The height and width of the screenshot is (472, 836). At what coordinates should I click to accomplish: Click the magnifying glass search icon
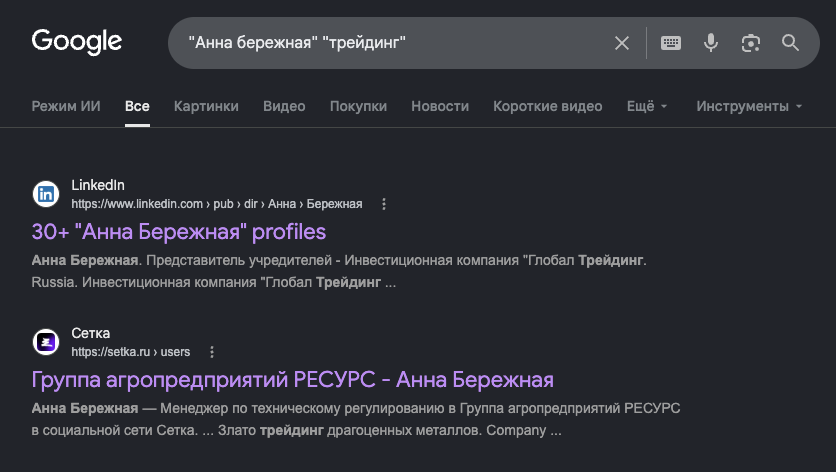point(790,43)
